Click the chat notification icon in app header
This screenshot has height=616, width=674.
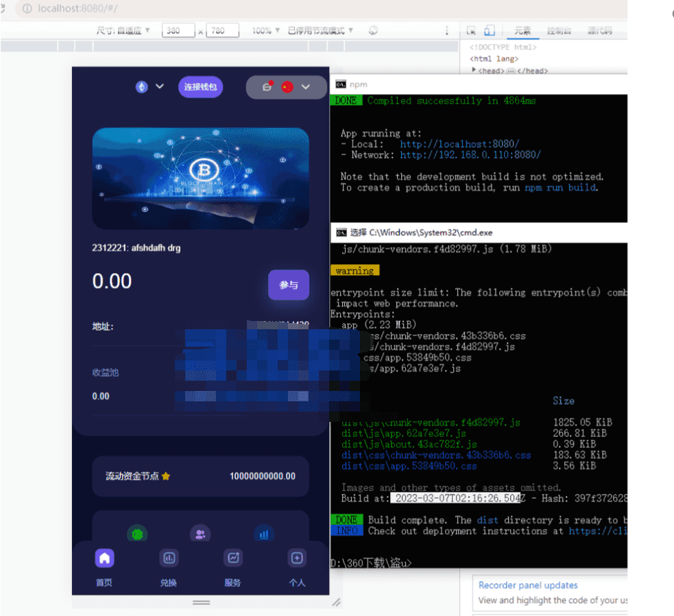pyautogui.click(x=267, y=86)
